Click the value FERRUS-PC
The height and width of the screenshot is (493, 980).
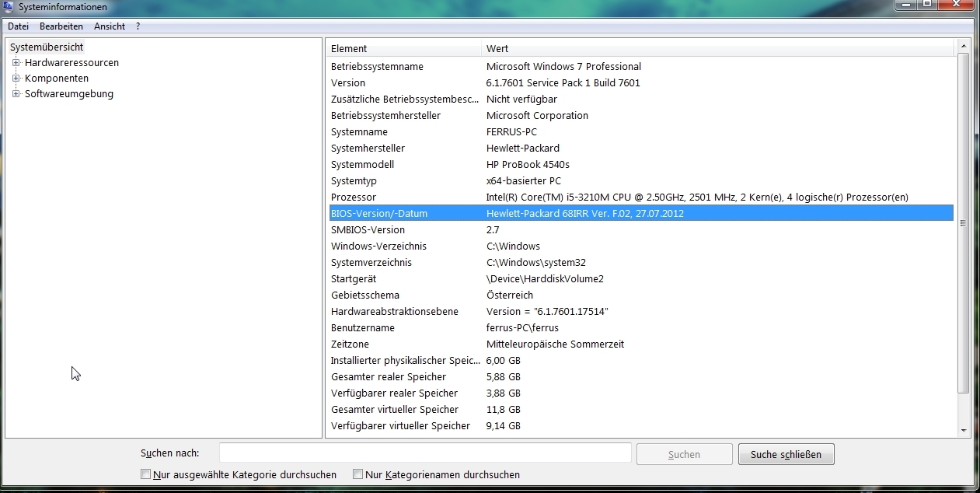511,132
